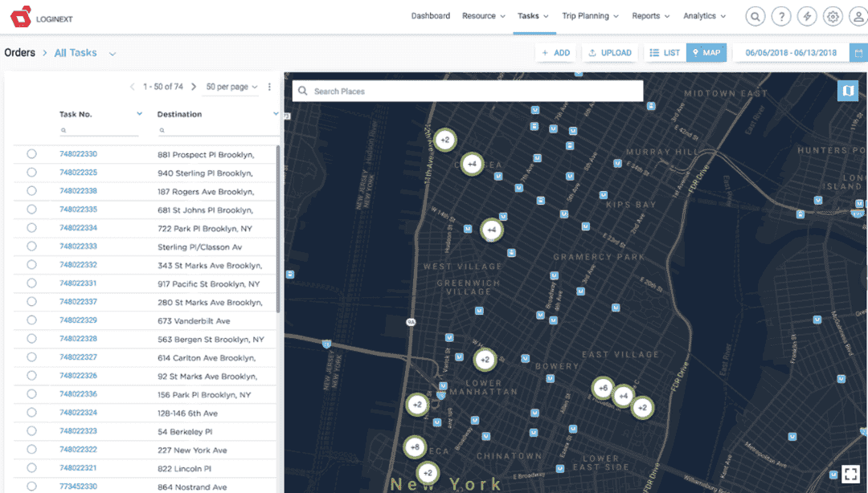Switch to the LIST view tab
The image size is (868, 493).
[665, 52]
